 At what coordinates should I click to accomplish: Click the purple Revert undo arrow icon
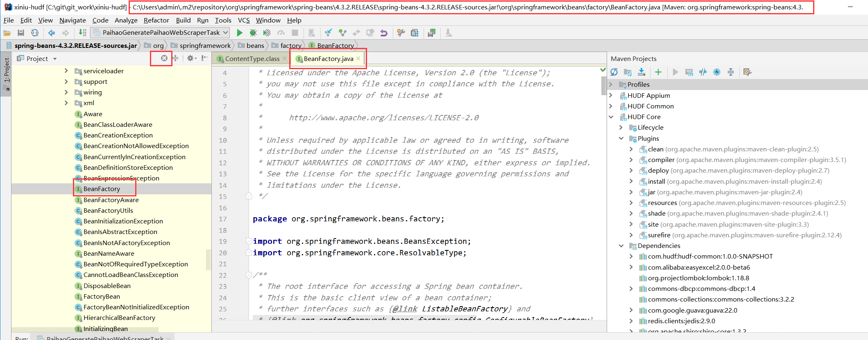384,33
